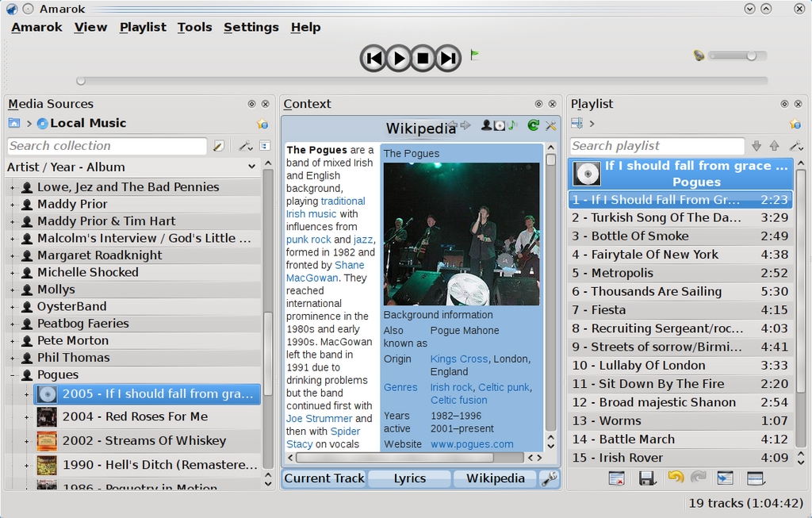Toggle the merged view icon in Media Sources

click(264, 146)
